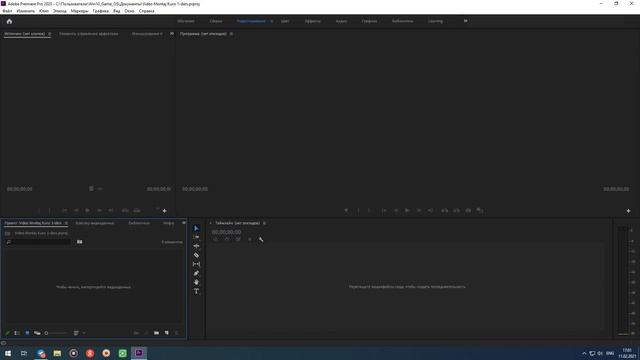Click New Item icon in Project panel
This screenshot has height=360, width=640.
tap(167, 333)
